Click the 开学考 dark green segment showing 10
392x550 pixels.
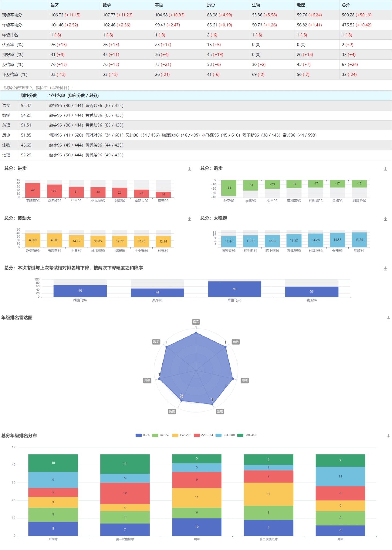[x=53, y=463]
